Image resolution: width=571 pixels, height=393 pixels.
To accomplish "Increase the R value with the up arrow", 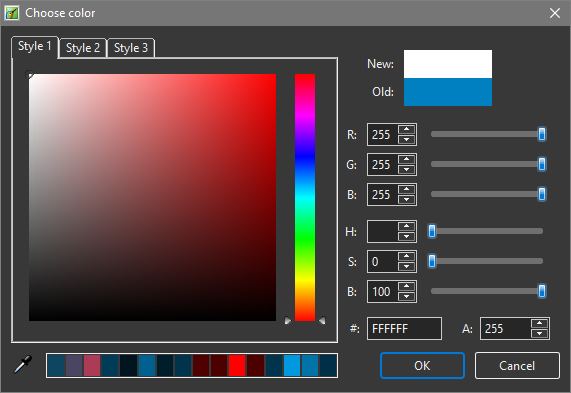I will 406,129.
